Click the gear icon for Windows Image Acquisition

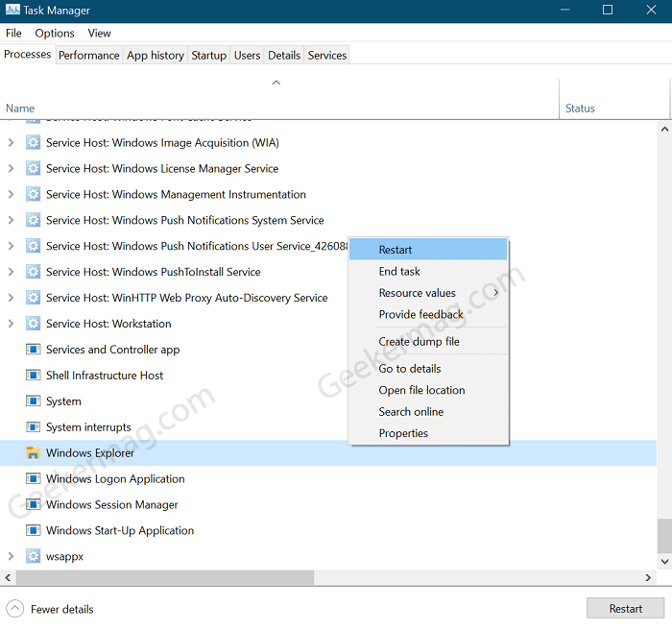pos(33,142)
